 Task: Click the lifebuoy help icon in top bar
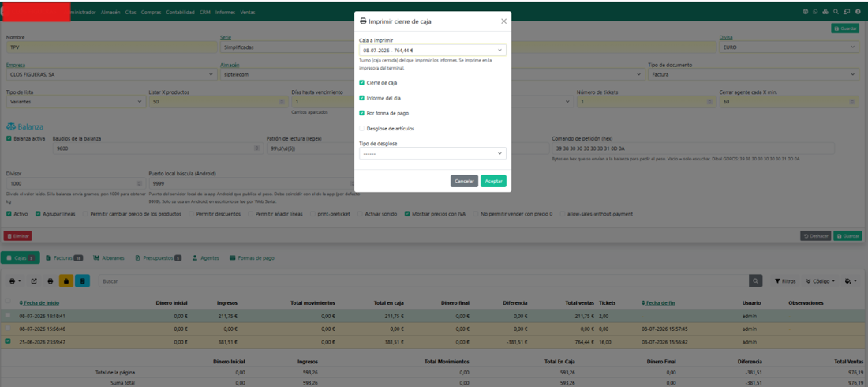coord(806,12)
